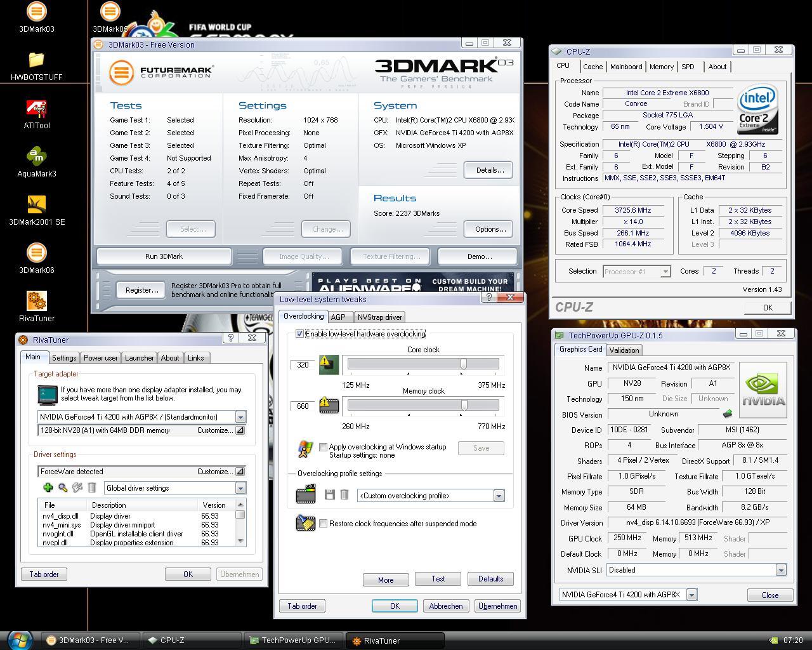The width and height of the screenshot is (812, 650).
Task: Click the help button in tweaks dialog
Action: 489,297
